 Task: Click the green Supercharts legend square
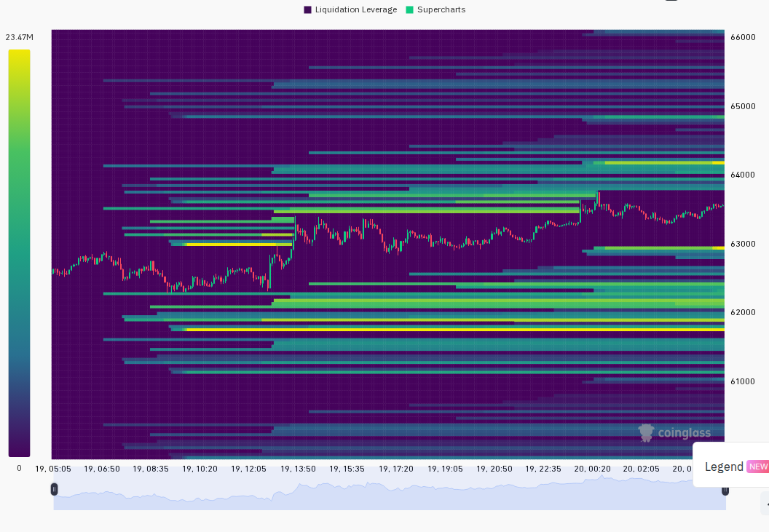410,9
